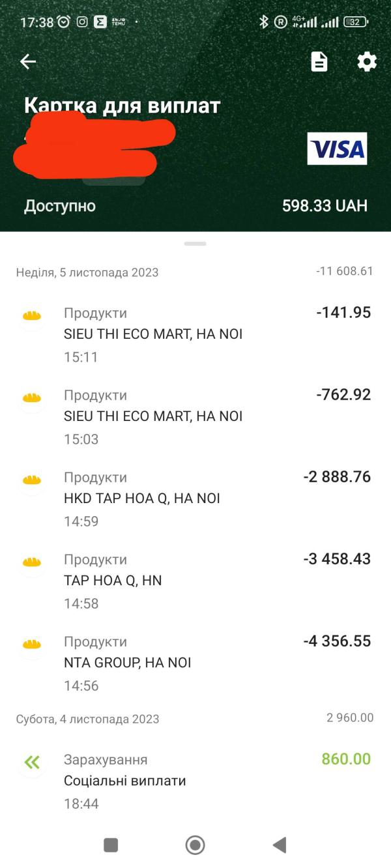Open HKD TAP HOA Q transaction
The height and width of the screenshot is (868, 391).
[195, 499]
